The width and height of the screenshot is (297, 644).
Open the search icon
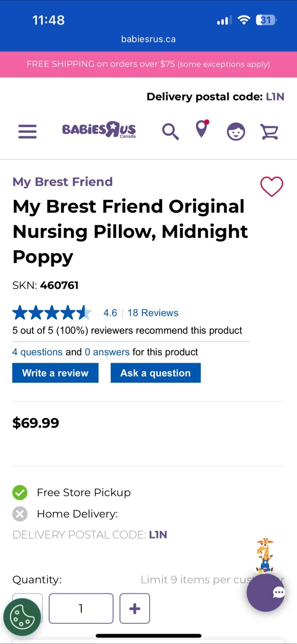[x=170, y=131]
